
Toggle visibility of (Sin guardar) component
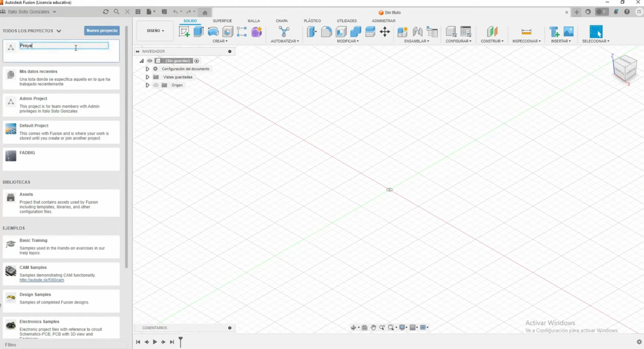pyautogui.click(x=150, y=61)
